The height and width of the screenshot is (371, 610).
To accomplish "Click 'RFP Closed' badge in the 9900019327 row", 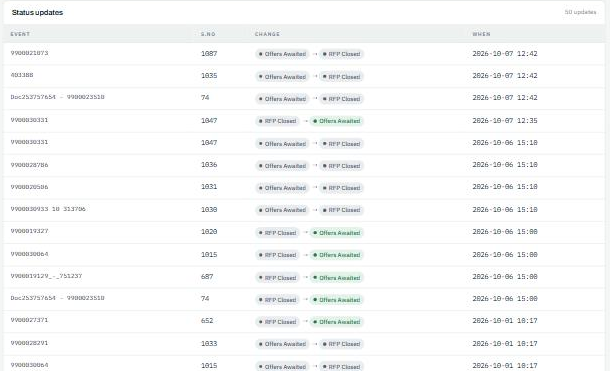I will click(277, 233).
